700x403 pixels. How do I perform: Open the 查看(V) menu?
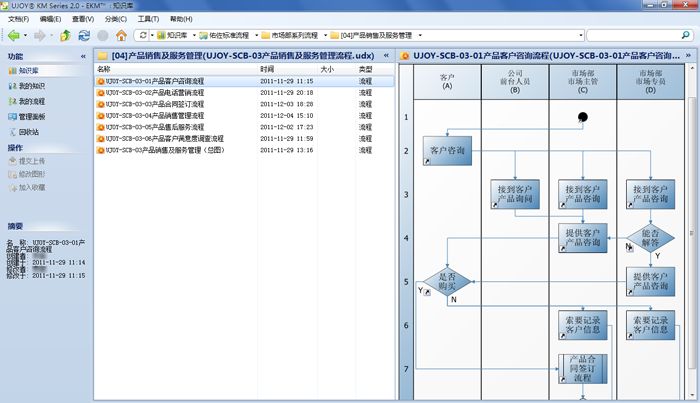point(83,19)
